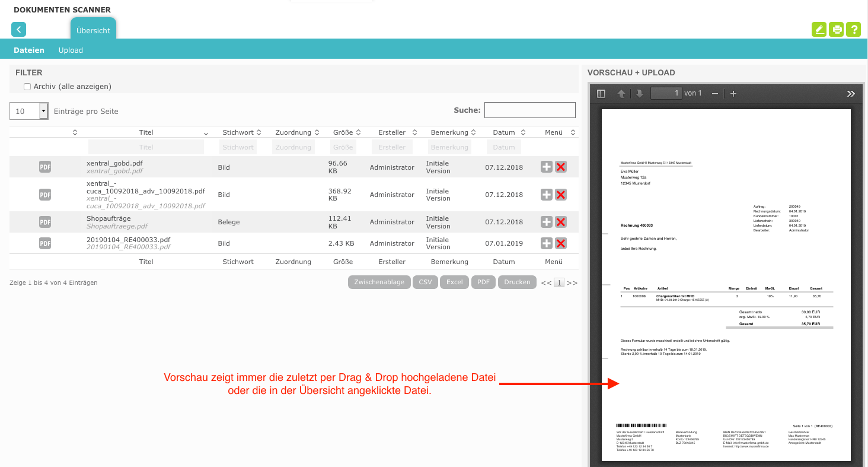
Task: Click plus icon for Shopaufträge row
Action: point(547,222)
